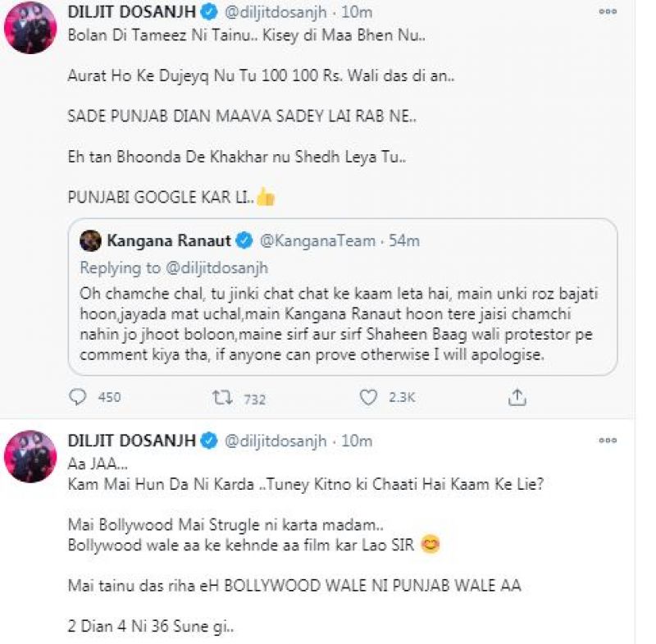Open the @KanganaTeam handle link
Image resolution: width=656 pixels, height=644 pixels.
click(317, 240)
